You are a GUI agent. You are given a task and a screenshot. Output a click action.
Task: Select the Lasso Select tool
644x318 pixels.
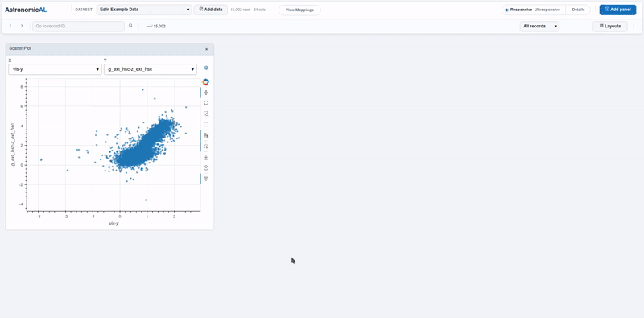pos(206,103)
